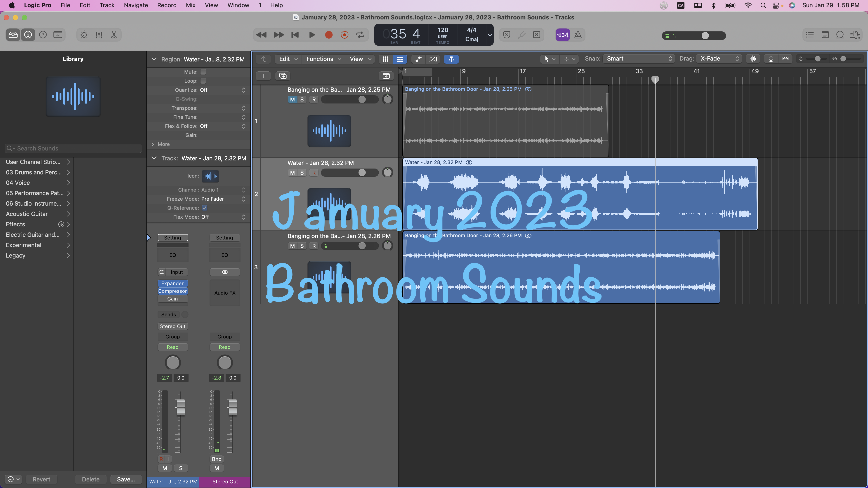The width and height of the screenshot is (868, 488).
Task: Enable the region Loop checkbox
Action: point(203,81)
